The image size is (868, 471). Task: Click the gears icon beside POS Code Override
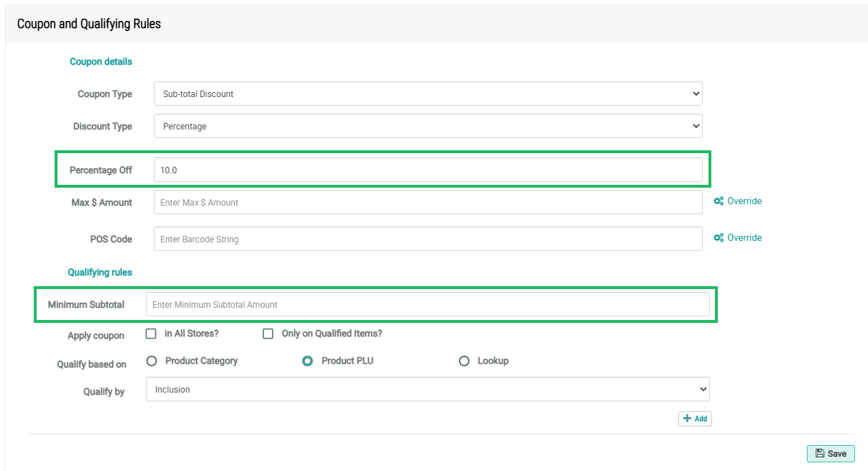718,238
